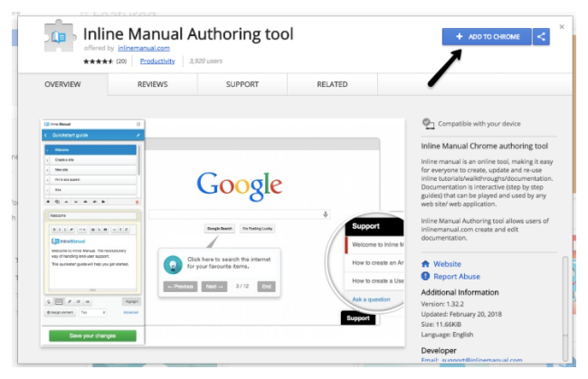The width and height of the screenshot is (588, 379).
Task: Close the extension details dialog
Action: (562, 27)
